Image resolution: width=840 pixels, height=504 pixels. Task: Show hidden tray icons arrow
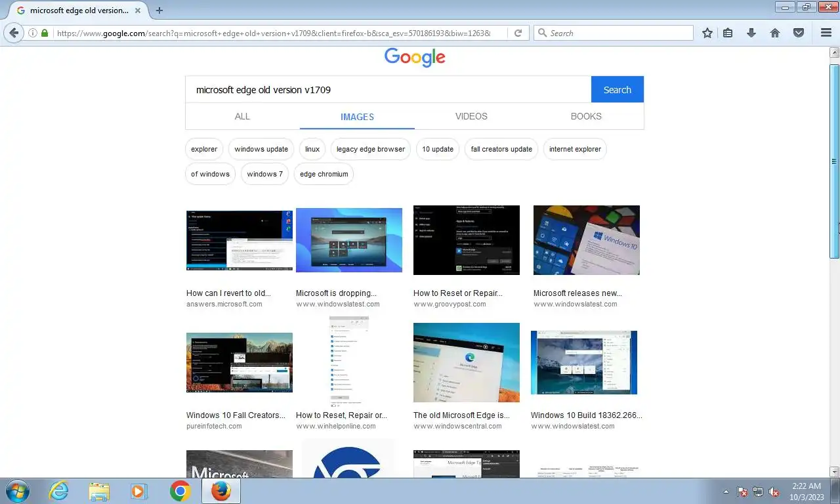pyautogui.click(x=726, y=492)
